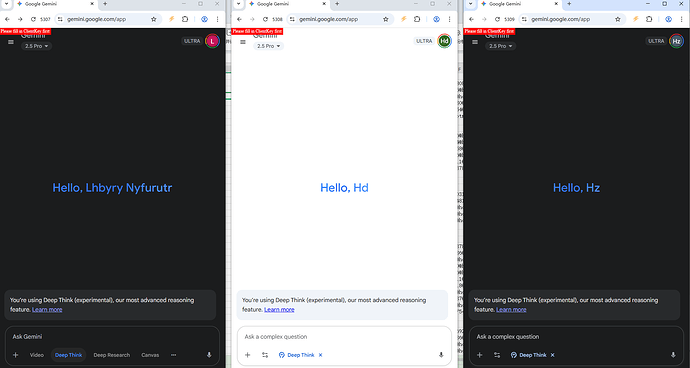Open 2.5 Pro model dropdown in right window

tap(500, 46)
